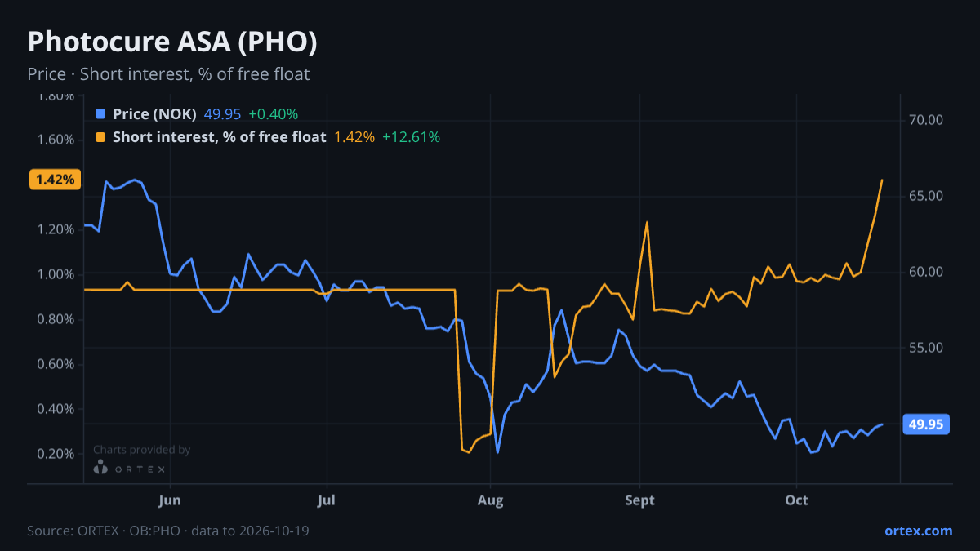Click the 0.60% left axis label
This screenshot has height=551, width=980.
click(x=56, y=364)
